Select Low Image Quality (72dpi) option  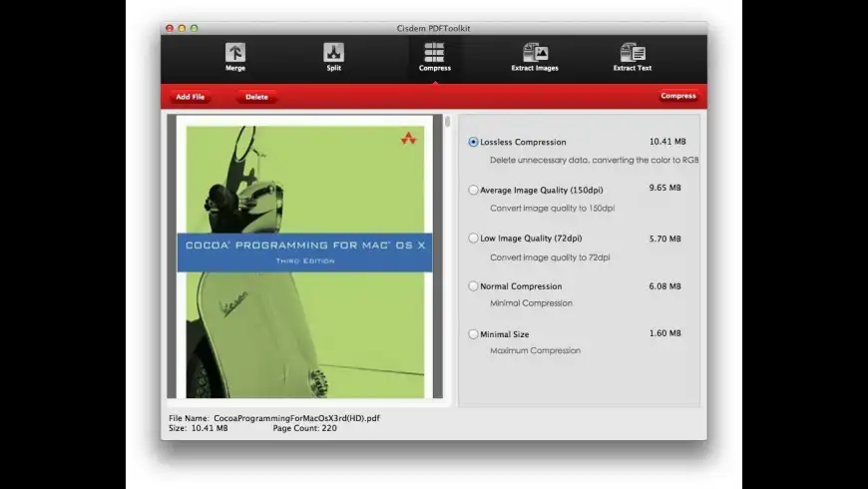coord(473,239)
